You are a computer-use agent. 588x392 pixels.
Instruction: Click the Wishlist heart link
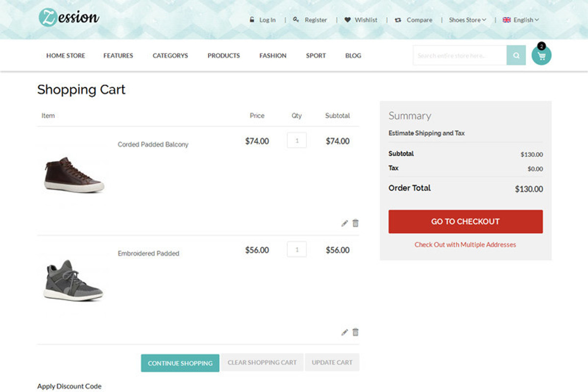(x=361, y=20)
